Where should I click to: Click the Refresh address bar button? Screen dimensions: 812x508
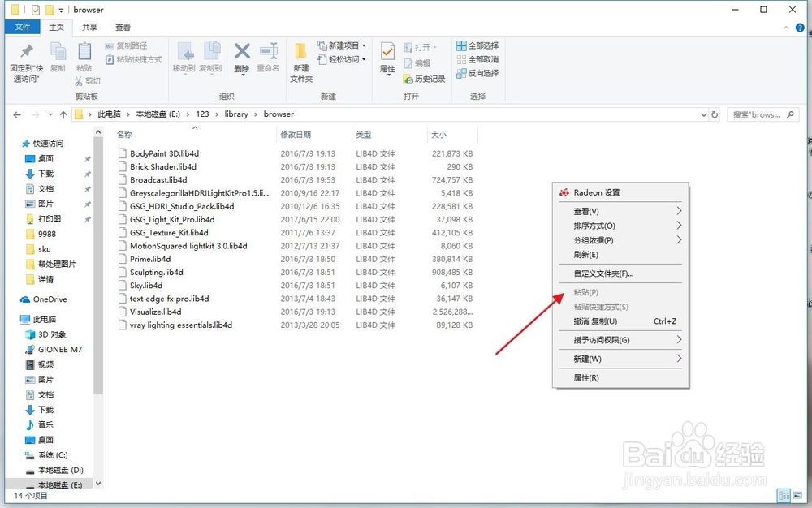click(x=715, y=114)
